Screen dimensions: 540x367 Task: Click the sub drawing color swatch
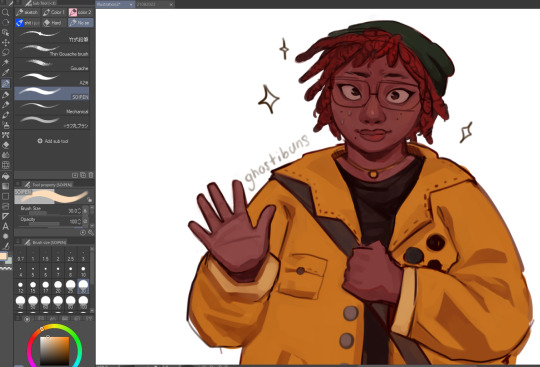coord(9,261)
